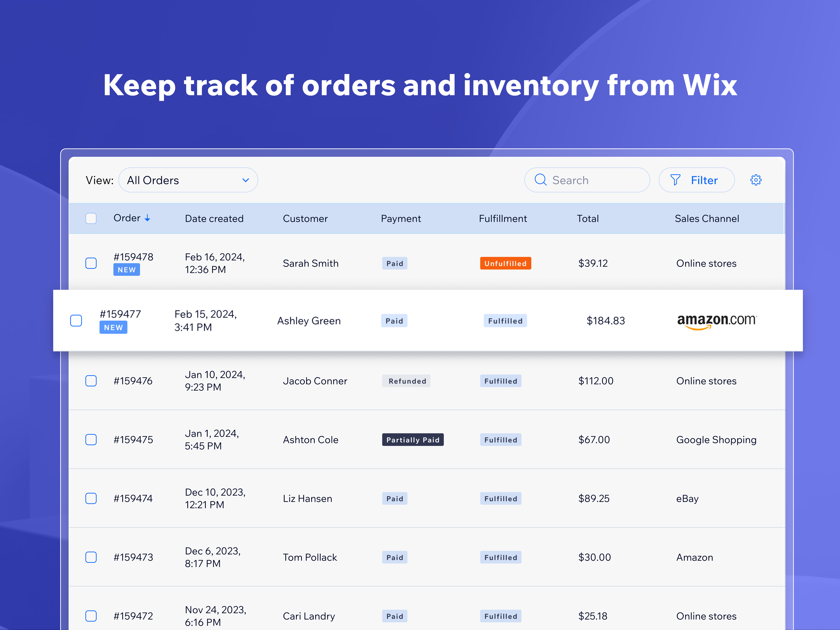Viewport: 840px width, 630px height.
Task: Check the box for order #159475
Action: pyautogui.click(x=91, y=440)
